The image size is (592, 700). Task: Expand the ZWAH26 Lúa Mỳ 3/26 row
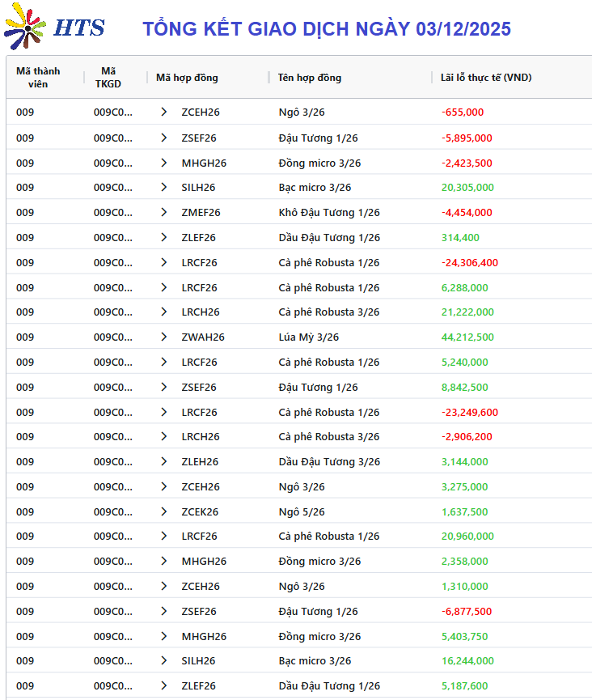pos(164,337)
